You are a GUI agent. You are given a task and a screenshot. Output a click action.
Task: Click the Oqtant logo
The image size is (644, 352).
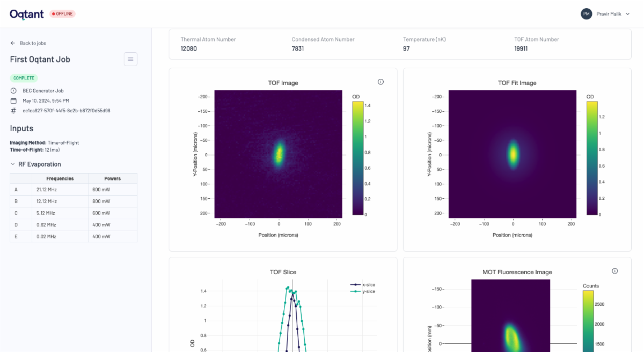pos(27,14)
